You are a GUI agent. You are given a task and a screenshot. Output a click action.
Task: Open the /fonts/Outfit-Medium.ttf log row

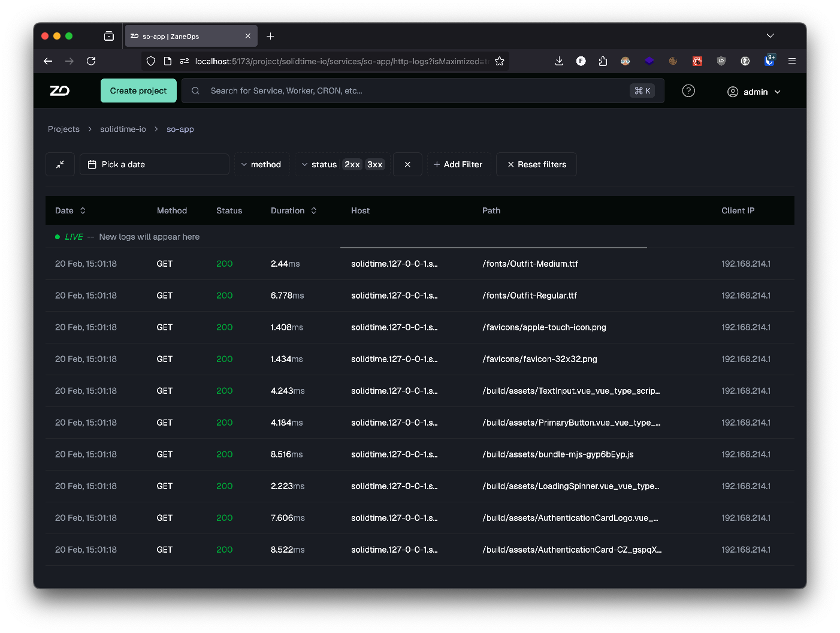pos(420,264)
